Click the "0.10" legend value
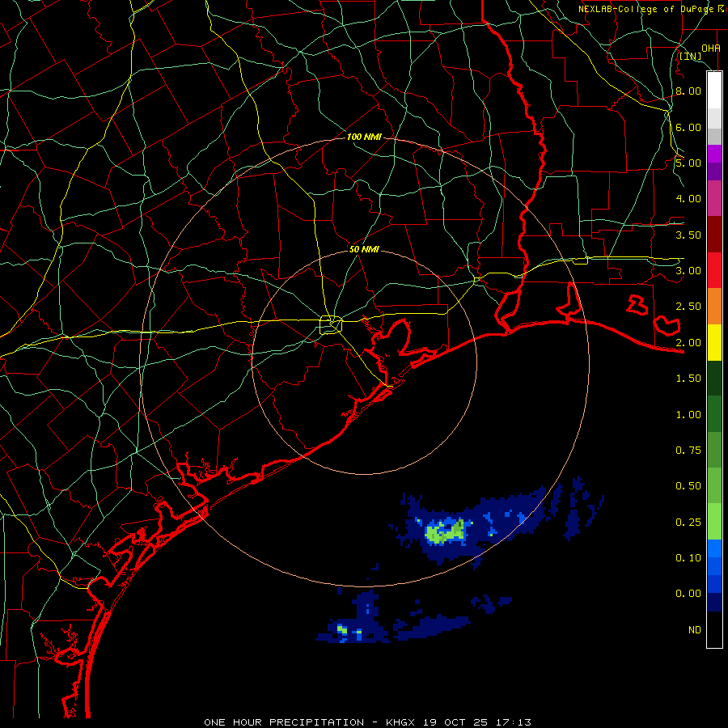This screenshot has width=728, height=728. coord(688,558)
